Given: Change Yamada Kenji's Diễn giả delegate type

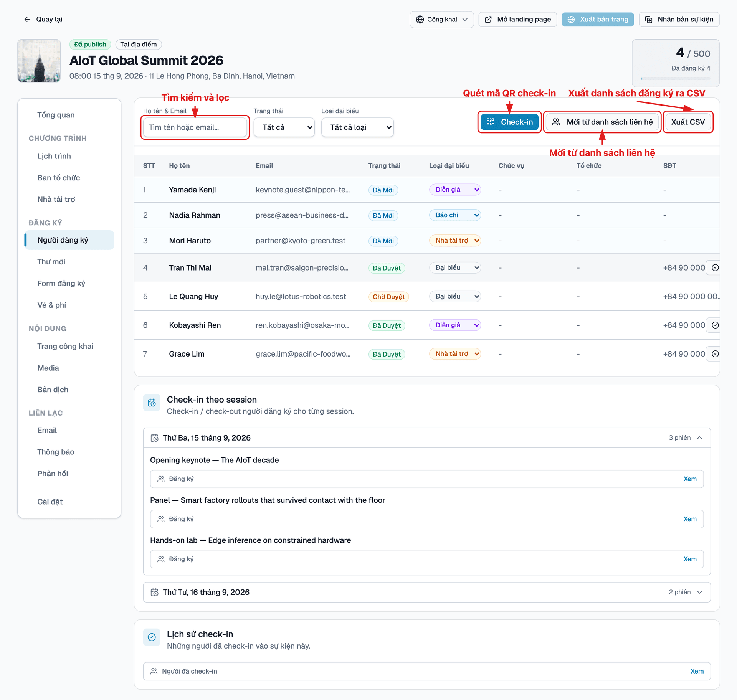Looking at the screenshot, I should (455, 190).
